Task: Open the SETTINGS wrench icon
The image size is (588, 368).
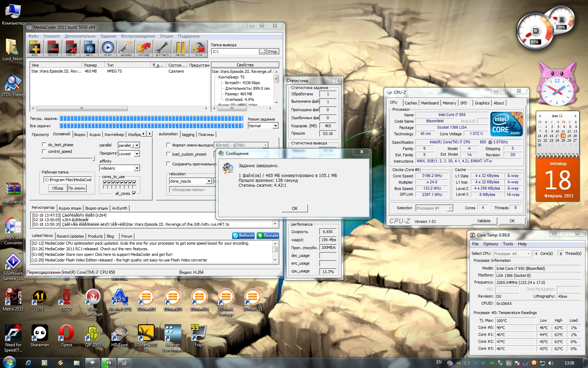Action: pos(162,49)
